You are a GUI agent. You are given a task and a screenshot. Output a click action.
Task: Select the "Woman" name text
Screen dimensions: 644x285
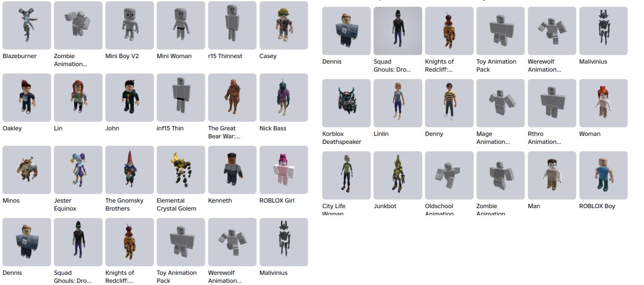coord(590,134)
